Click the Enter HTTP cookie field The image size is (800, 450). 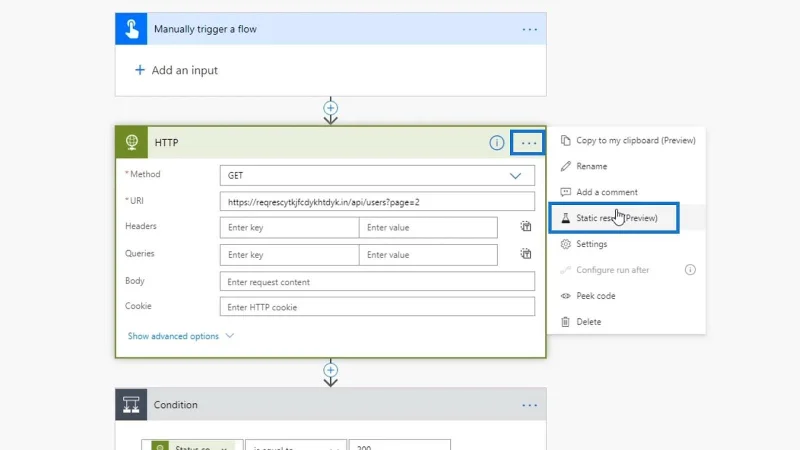pyautogui.click(x=377, y=307)
